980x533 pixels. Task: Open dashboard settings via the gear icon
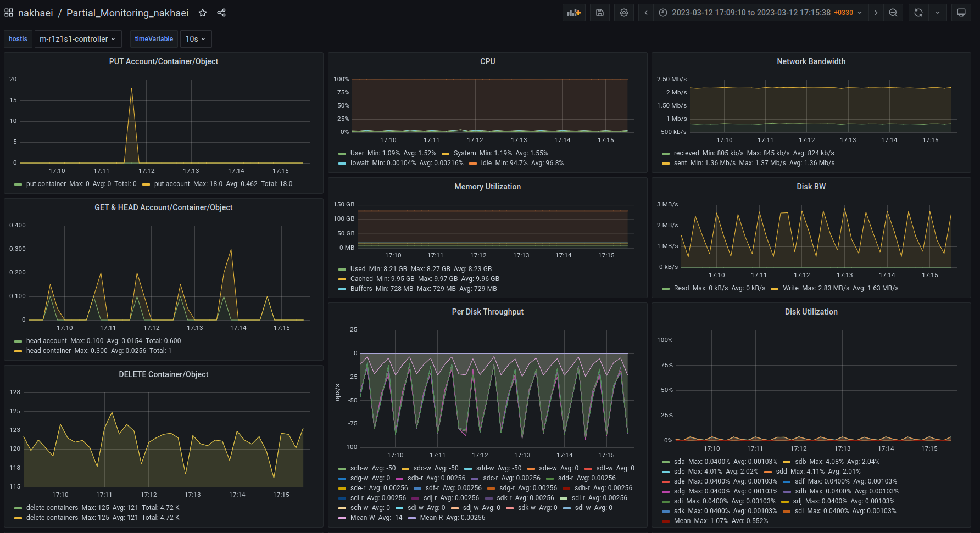[x=624, y=13]
